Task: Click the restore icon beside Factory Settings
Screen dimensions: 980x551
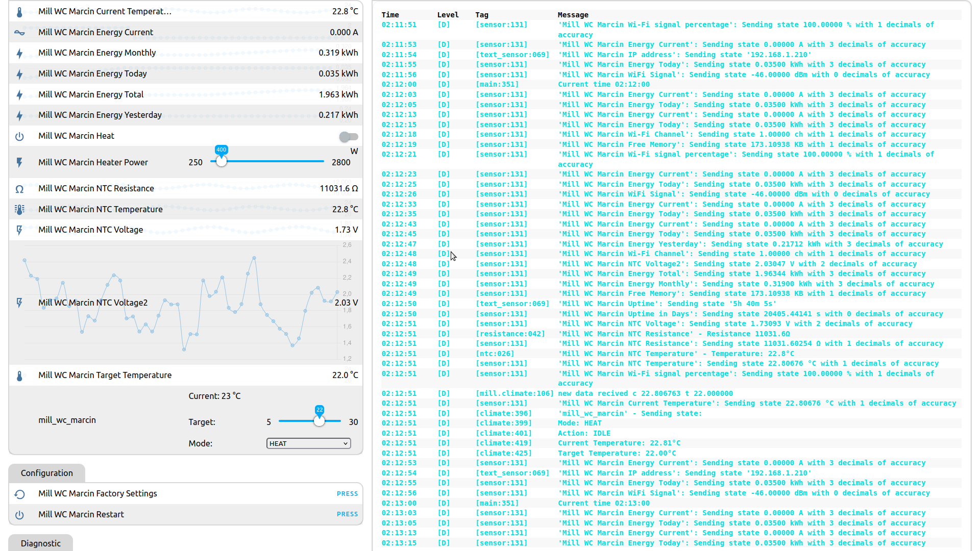Action: 19,494
